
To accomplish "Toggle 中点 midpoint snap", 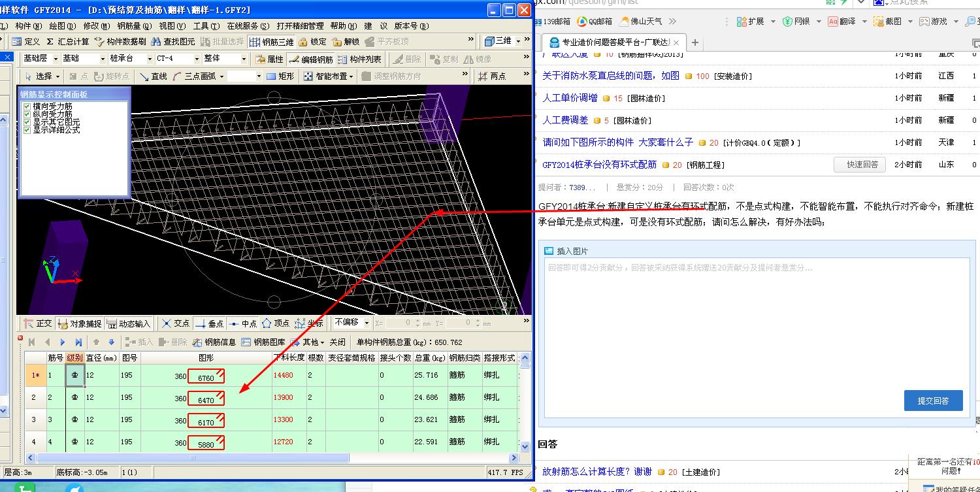I will pos(243,323).
